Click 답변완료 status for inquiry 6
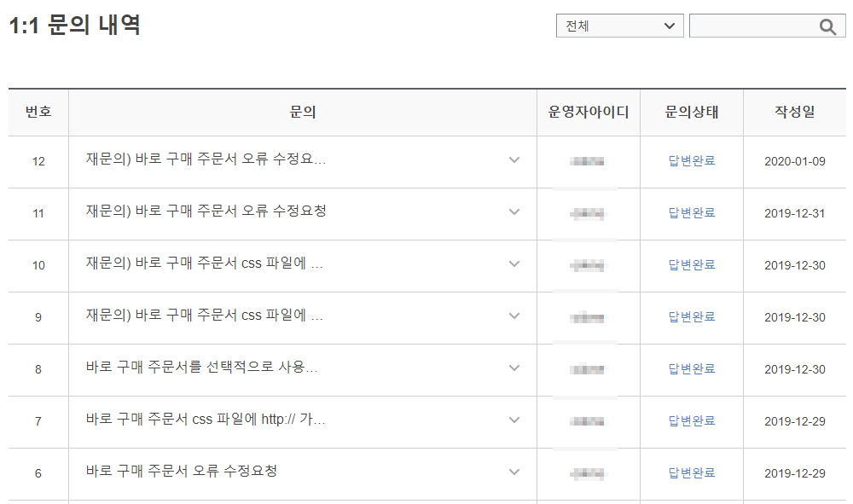 click(x=691, y=472)
